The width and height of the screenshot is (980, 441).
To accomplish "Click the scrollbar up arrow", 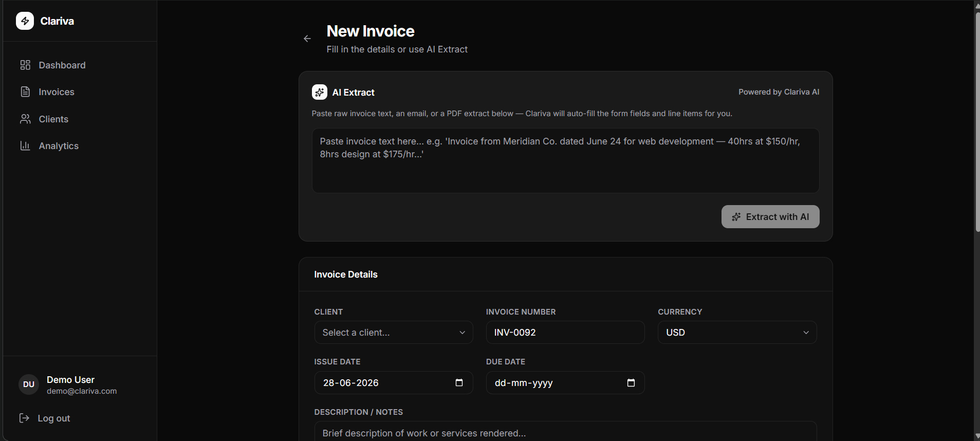I will [977, 5].
